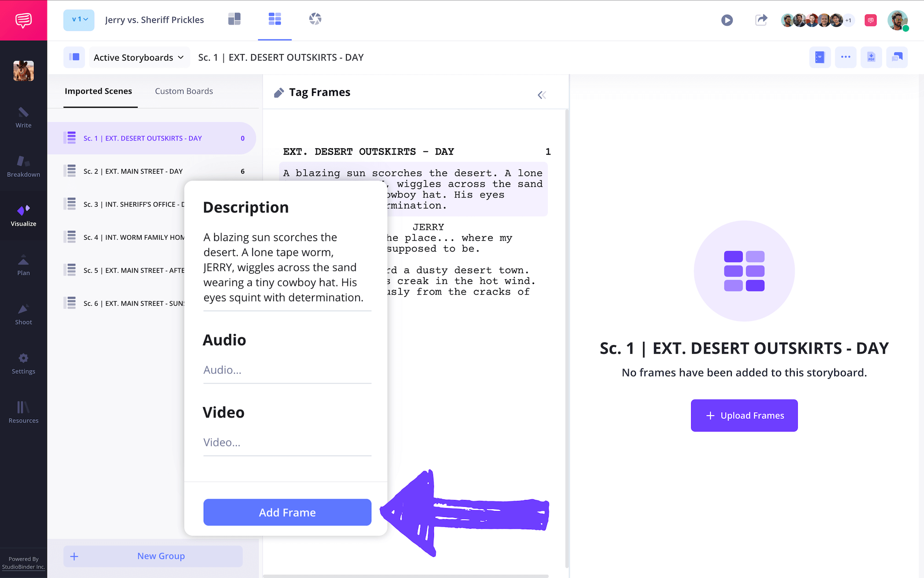Open Breakdown in the left sidebar
Viewport: 924px width, 578px height.
23,167
